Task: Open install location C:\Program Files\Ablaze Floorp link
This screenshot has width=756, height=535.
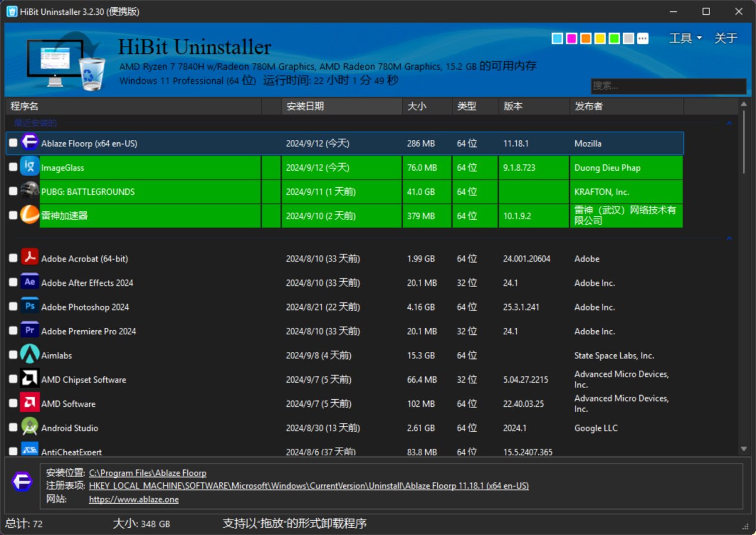Action: coord(148,473)
